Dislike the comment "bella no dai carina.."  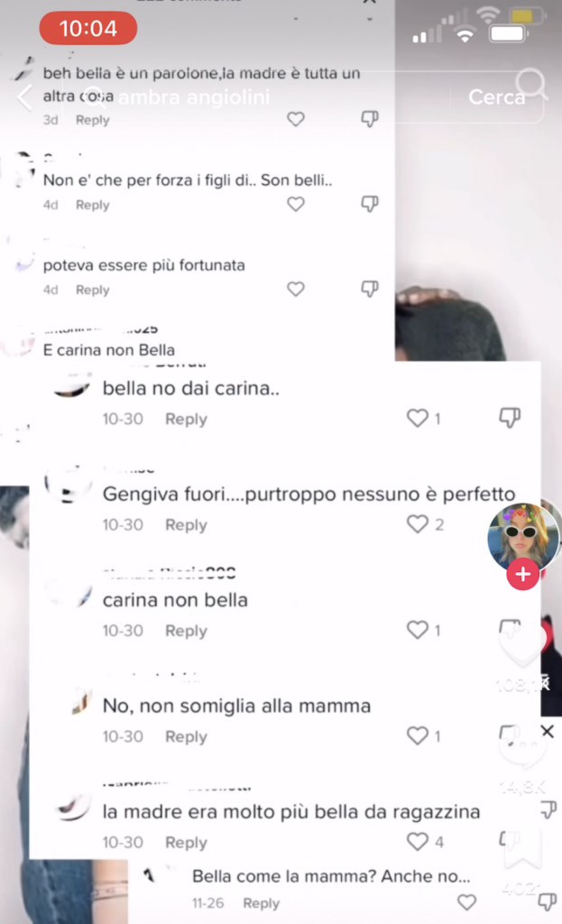[x=510, y=418]
